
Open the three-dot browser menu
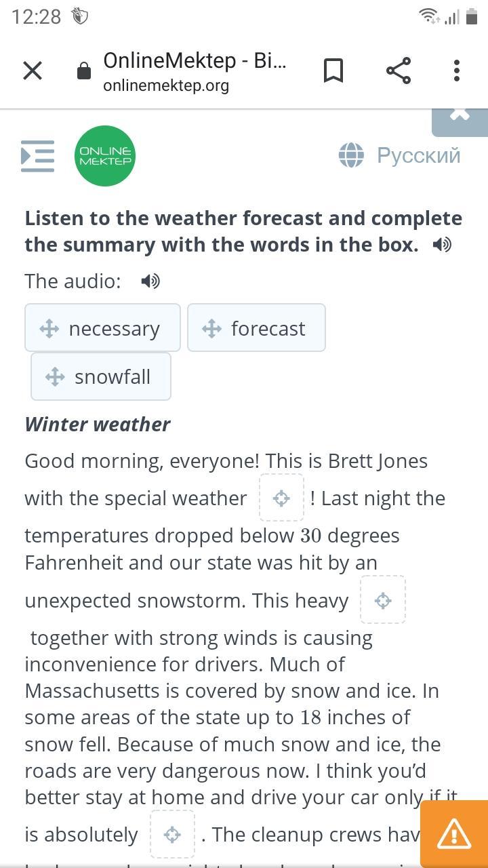pyautogui.click(x=457, y=71)
